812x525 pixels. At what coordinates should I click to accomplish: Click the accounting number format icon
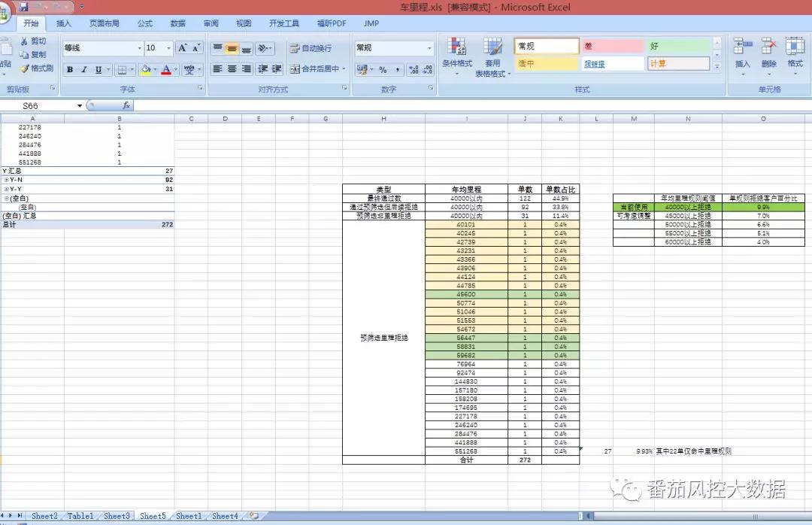click(x=362, y=69)
